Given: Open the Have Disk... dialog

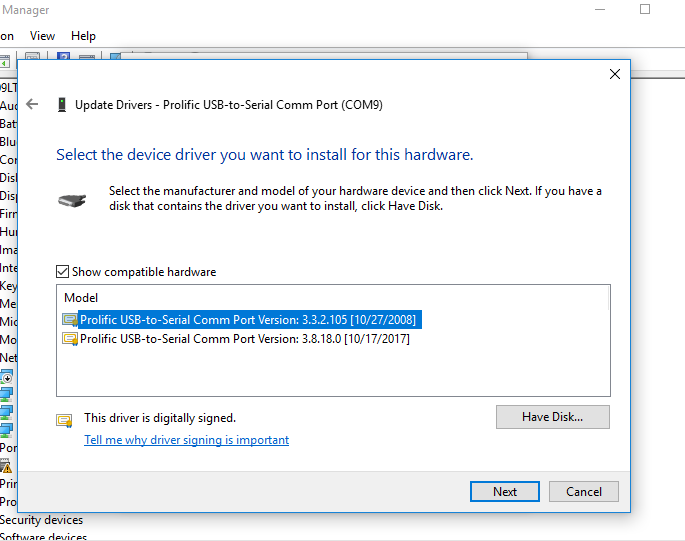Looking at the screenshot, I should click(553, 417).
